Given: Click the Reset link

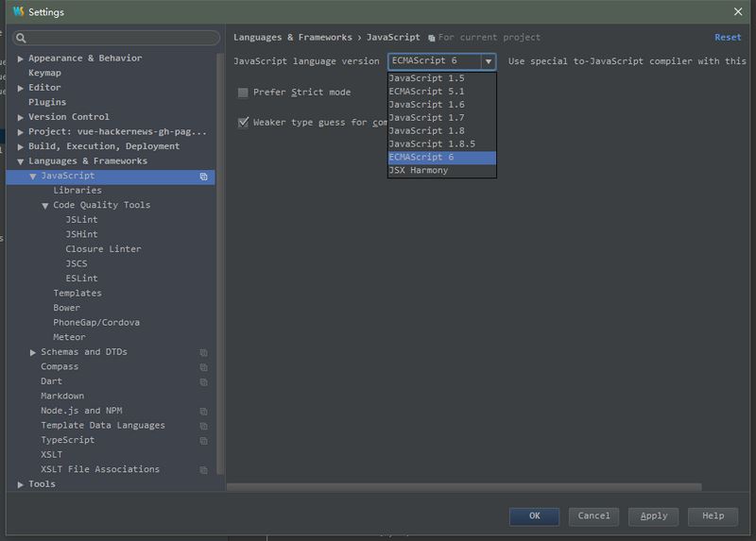Looking at the screenshot, I should 728,38.
